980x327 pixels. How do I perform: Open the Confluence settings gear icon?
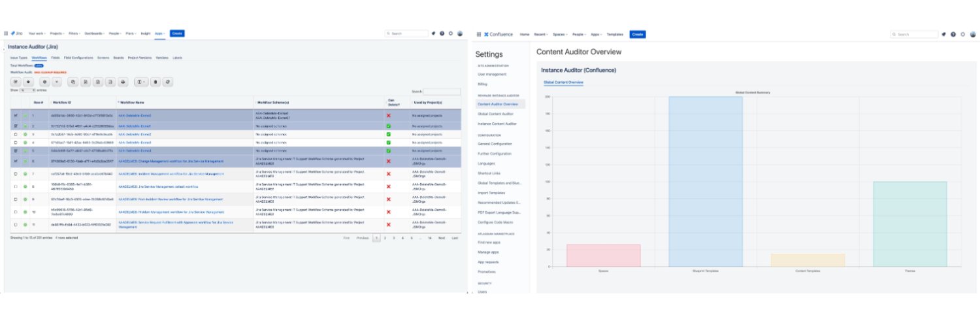pyautogui.click(x=962, y=34)
